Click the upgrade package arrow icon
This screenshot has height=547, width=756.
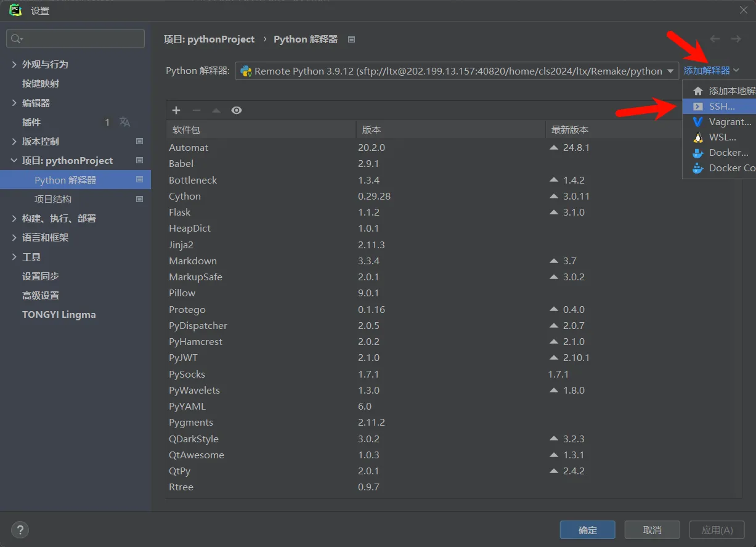coord(216,110)
